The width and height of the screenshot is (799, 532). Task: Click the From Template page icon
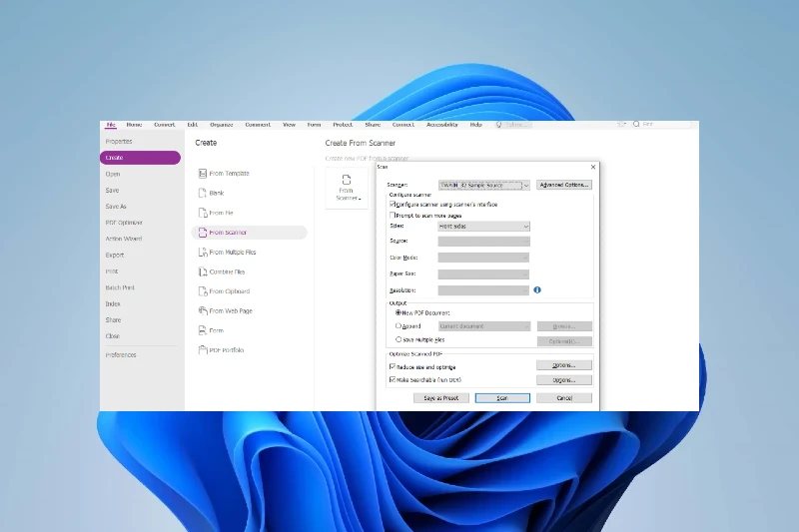point(203,174)
